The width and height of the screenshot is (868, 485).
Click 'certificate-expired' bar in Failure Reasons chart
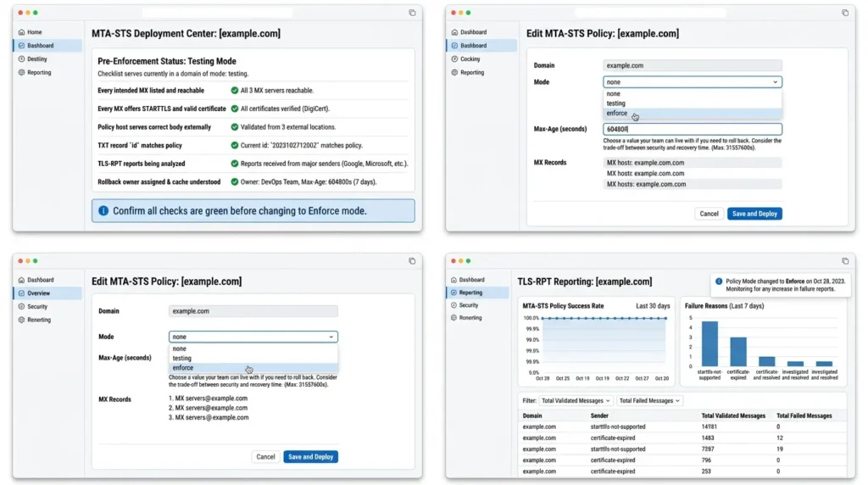point(738,352)
